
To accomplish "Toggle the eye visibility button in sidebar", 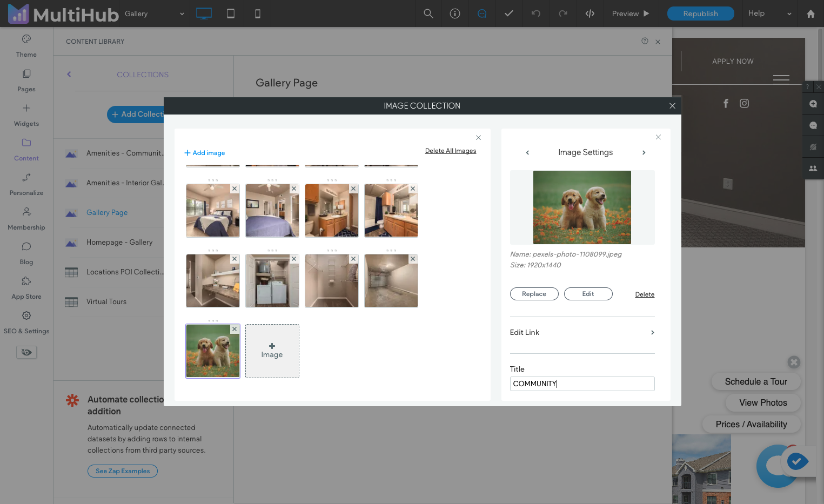I will tap(26, 352).
